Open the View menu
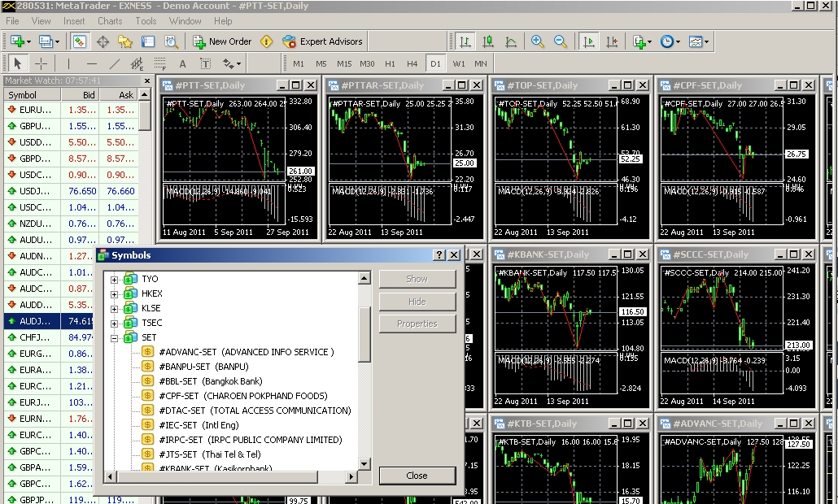Screen dimensions: 838x504 pyautogui.click(x=41, y=21)
